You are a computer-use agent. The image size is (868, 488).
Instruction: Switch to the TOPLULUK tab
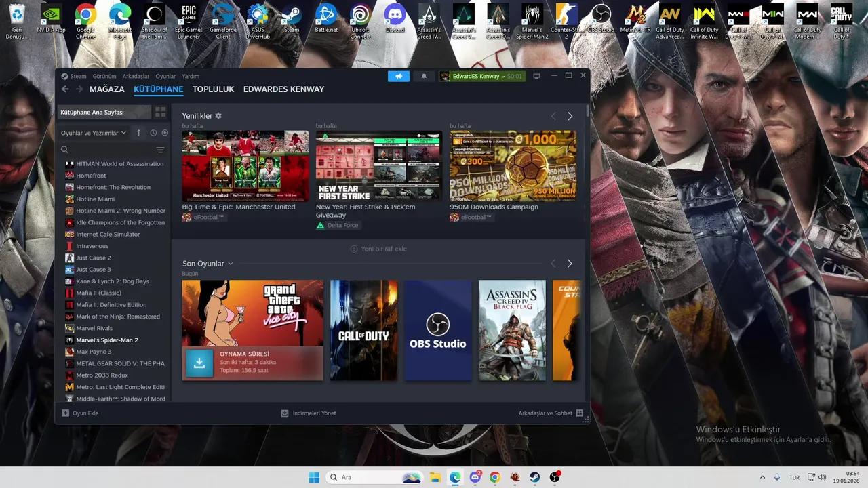[x=213, y=89]
